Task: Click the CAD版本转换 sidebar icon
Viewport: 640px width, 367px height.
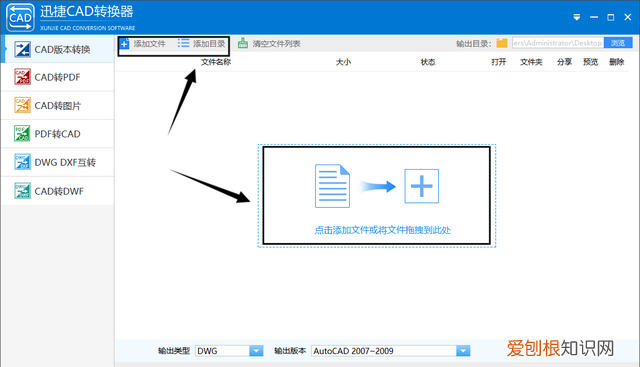Action: pyautogui.click(x=22, y=49)
